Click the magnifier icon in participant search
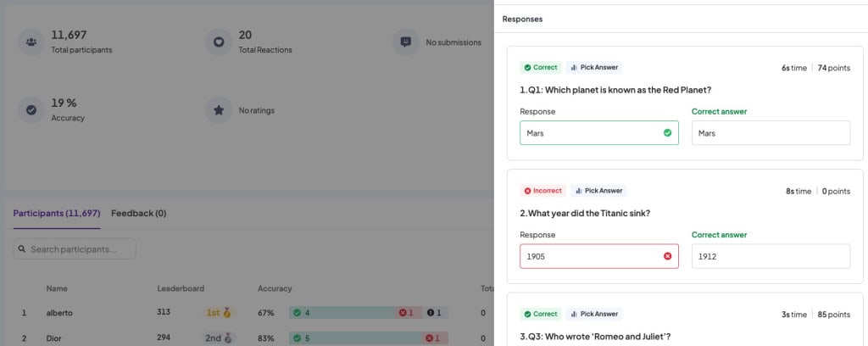 23,249
